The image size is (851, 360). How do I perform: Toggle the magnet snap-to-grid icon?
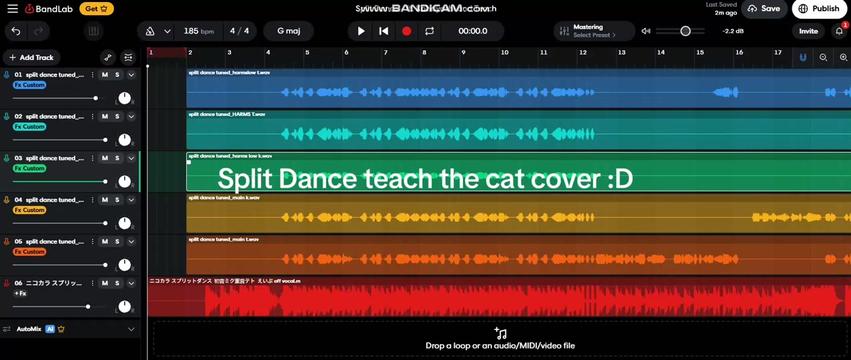tap(803, 57)
